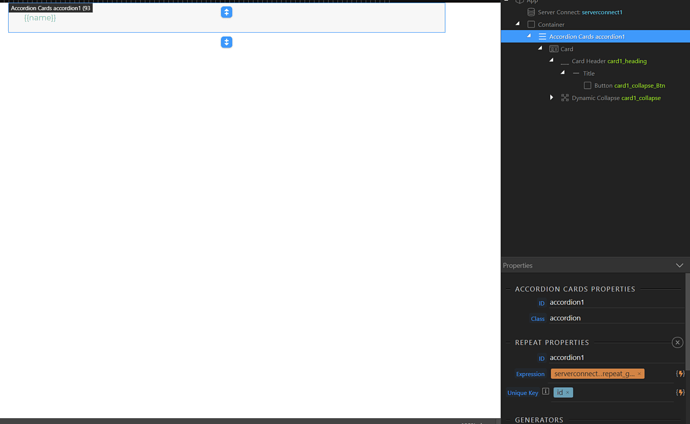Screen dimensions: 690x424
Task: Remove the id unique key tag
Action: (568, 393)
